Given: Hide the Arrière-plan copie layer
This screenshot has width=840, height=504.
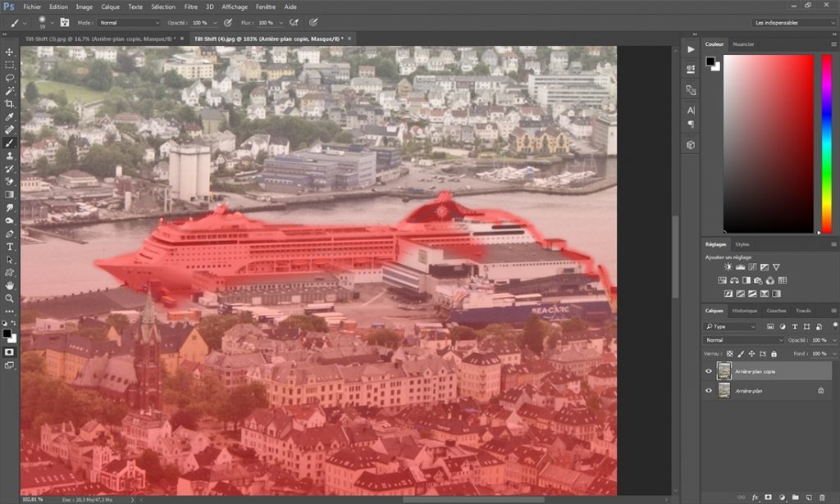Looking at the screenshot, I should pyautogui.click(x=709, y=371).
